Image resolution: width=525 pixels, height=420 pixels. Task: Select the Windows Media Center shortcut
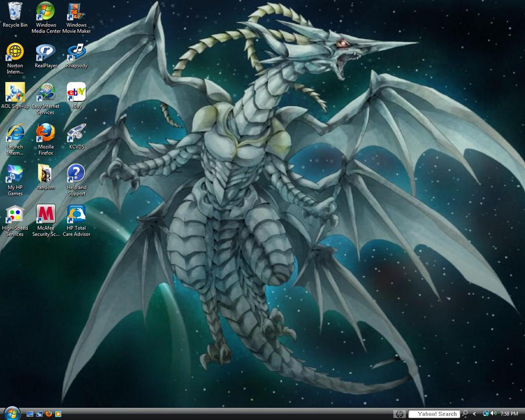point(46,17)
